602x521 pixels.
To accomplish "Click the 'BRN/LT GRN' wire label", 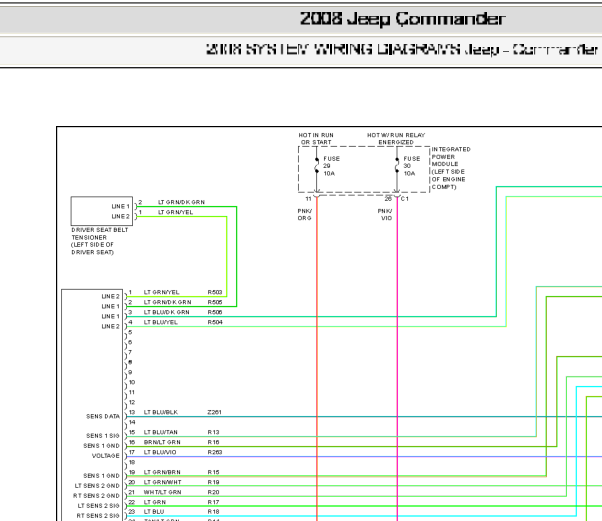I will 162,442.
